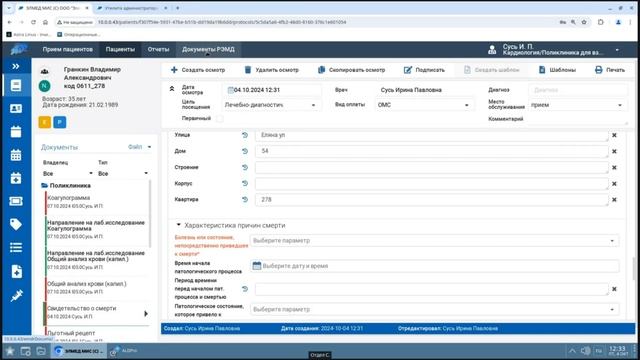Open calendar picker for Время начала патологического процесса
Viewport: 640px width, 360px height.
[x=257, y=266]
